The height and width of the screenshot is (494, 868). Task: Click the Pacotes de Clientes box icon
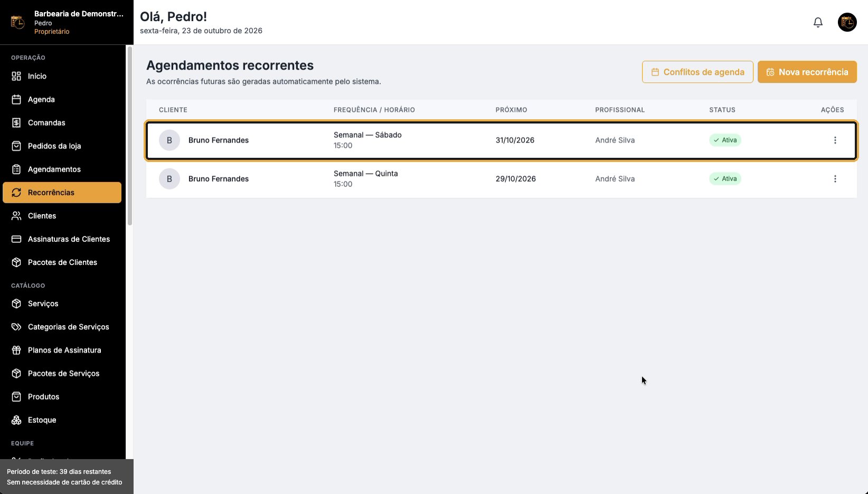[16, 262]
